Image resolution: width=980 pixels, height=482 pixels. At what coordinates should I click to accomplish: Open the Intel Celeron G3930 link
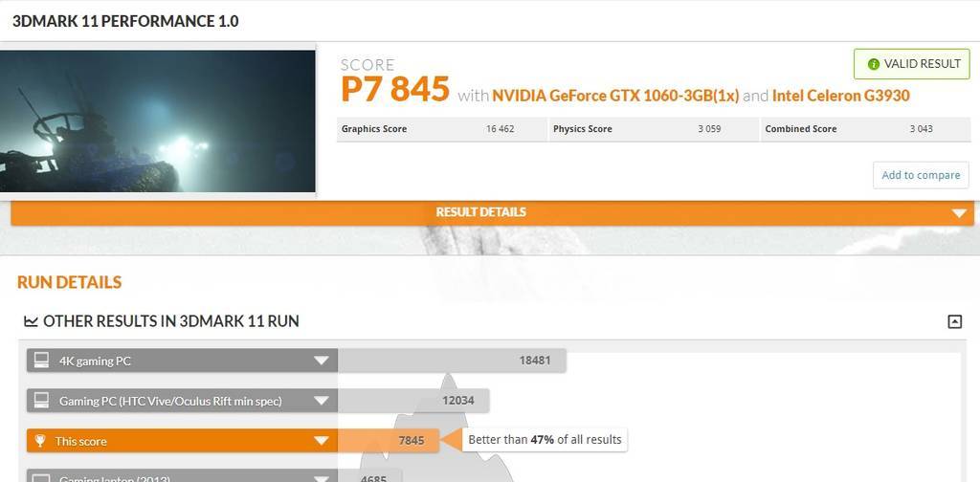click(840, 96)
